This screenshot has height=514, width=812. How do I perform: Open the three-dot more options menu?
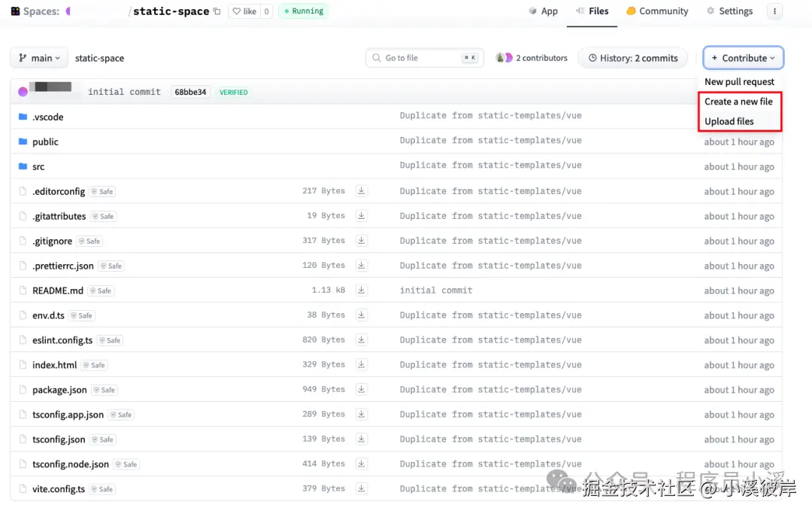(x=774, y=11)
